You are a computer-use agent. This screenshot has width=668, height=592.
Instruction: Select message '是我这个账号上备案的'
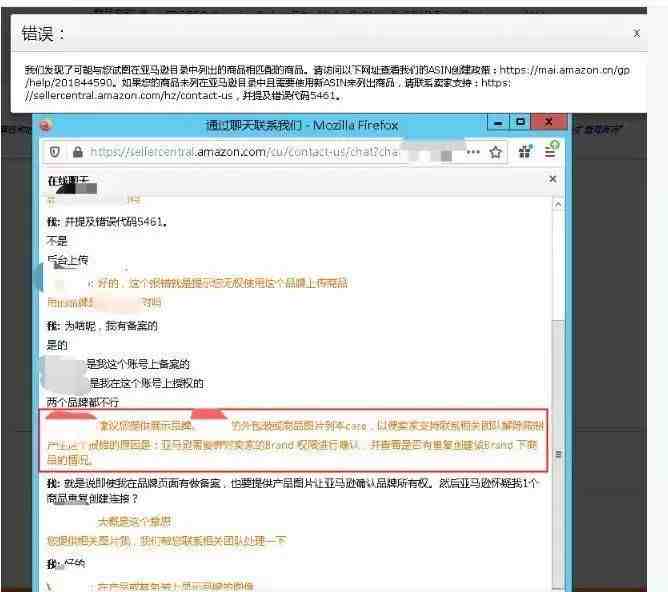[x=138, y=364]
